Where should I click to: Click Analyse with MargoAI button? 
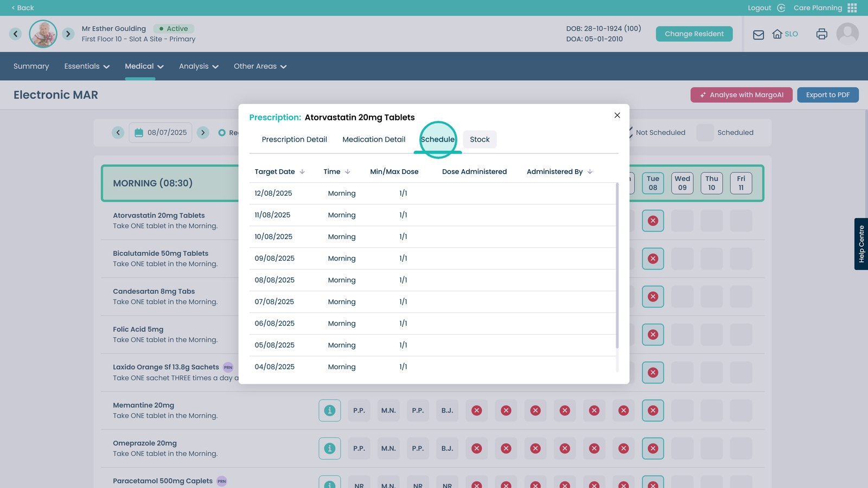pyautogui.click(x=741, y=95)
